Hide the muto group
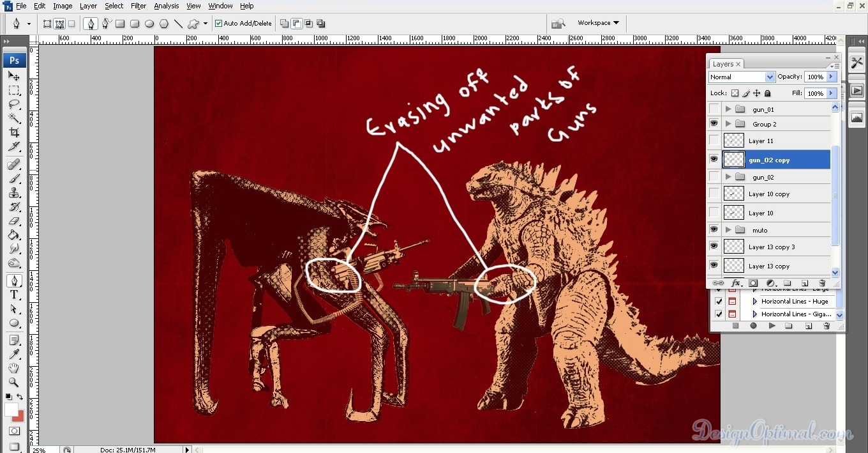The image size is (868, 453). click(x=714, y=230)
